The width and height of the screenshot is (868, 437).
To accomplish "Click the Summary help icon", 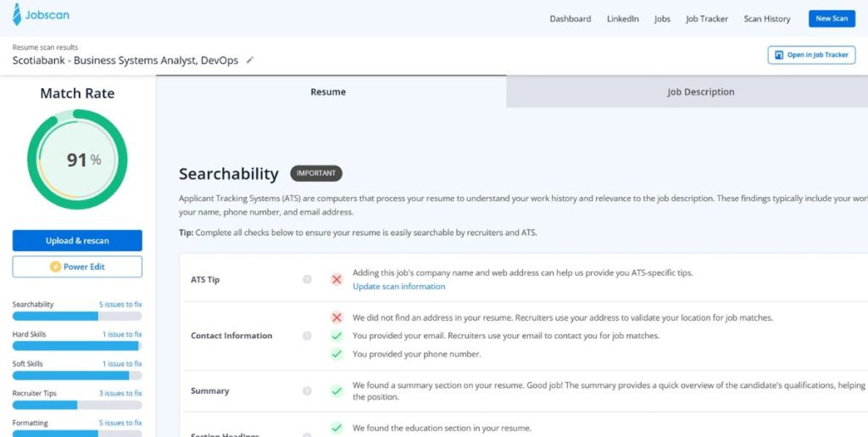I will (x=307, y=391).
